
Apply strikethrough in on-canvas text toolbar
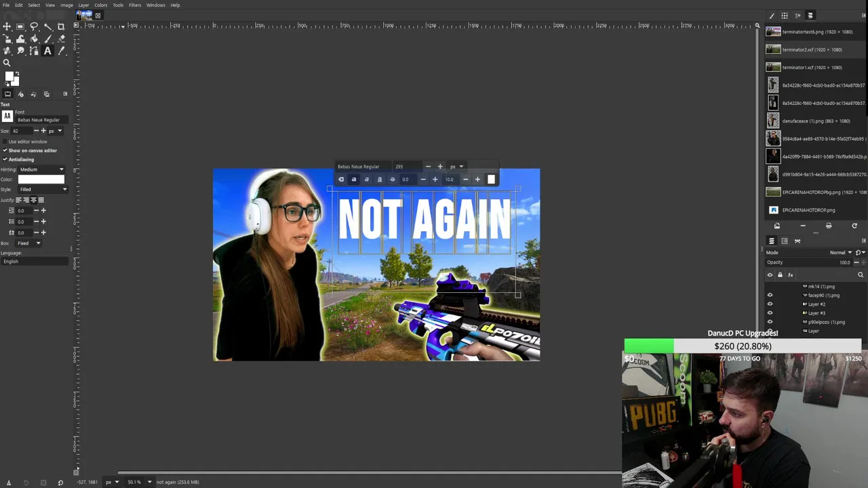tap(392, 180)
